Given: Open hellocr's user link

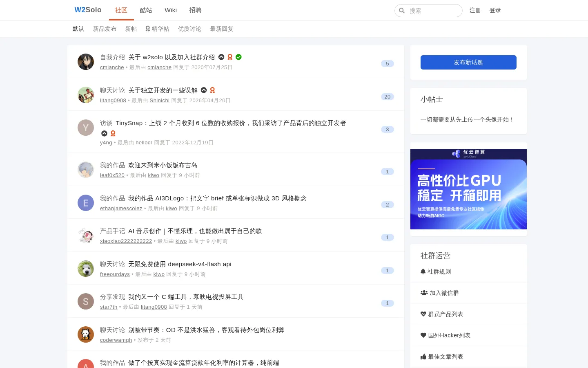Looking at the screenshot, I should click(x=144, y=143).
